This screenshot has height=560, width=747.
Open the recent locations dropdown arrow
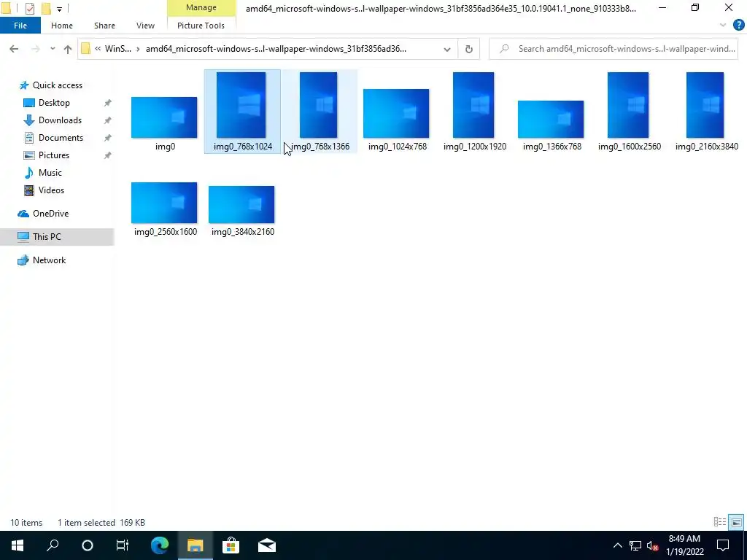tap(53, 49)
